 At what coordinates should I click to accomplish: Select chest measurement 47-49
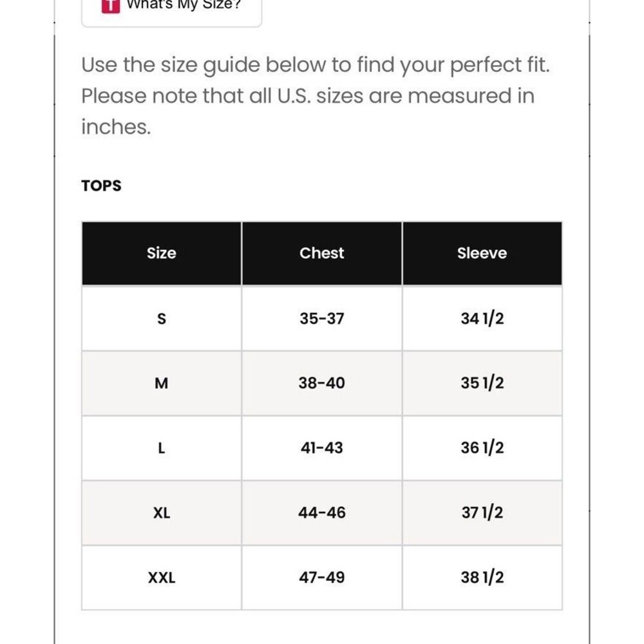[321, 578]
